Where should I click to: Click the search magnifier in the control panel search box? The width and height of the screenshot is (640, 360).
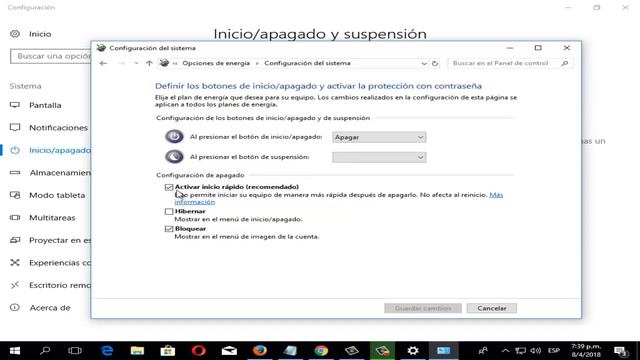click(565, 63)
